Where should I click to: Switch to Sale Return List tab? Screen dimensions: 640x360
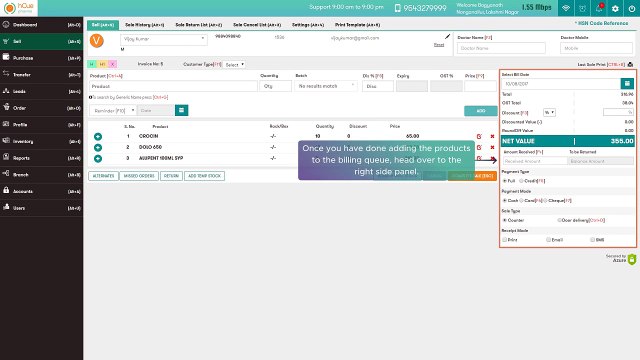tap(199, 25)
